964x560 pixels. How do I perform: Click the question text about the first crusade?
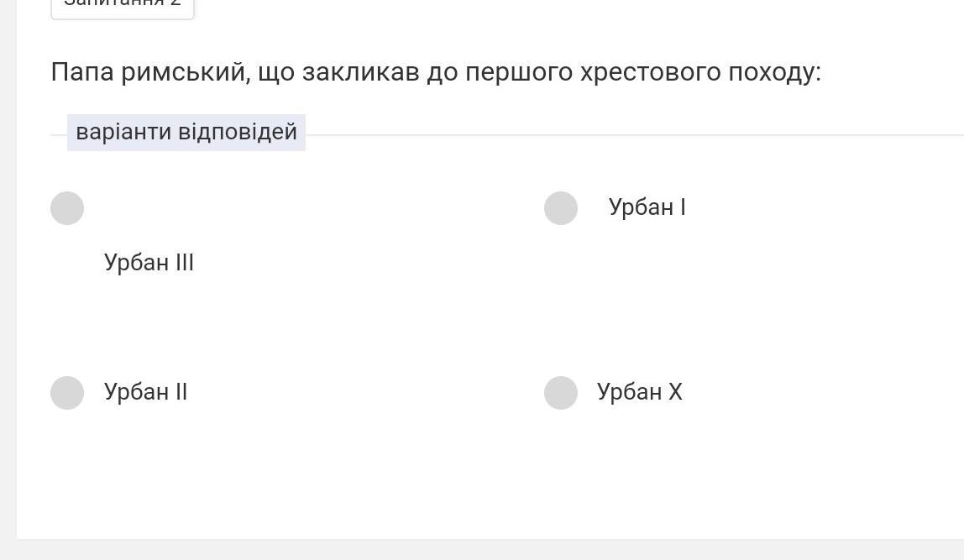[436, 72]
